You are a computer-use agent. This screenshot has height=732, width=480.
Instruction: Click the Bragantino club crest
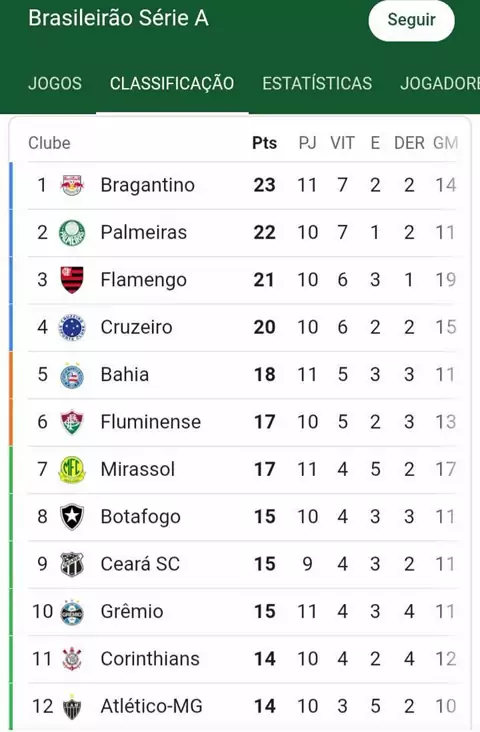click(x=72, y=185)
